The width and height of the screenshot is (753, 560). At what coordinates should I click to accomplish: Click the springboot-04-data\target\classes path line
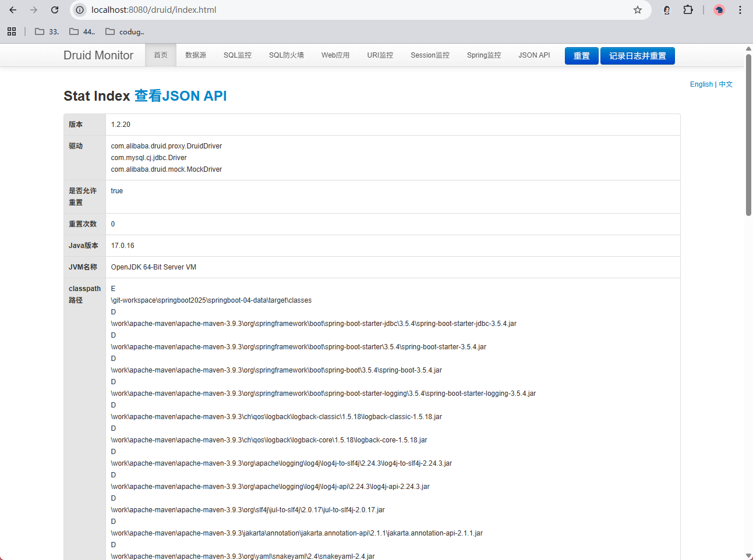(211, 300)
